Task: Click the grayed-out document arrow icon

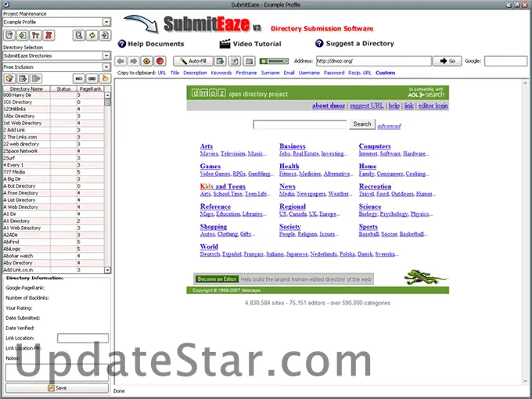Action: point(36,79)
